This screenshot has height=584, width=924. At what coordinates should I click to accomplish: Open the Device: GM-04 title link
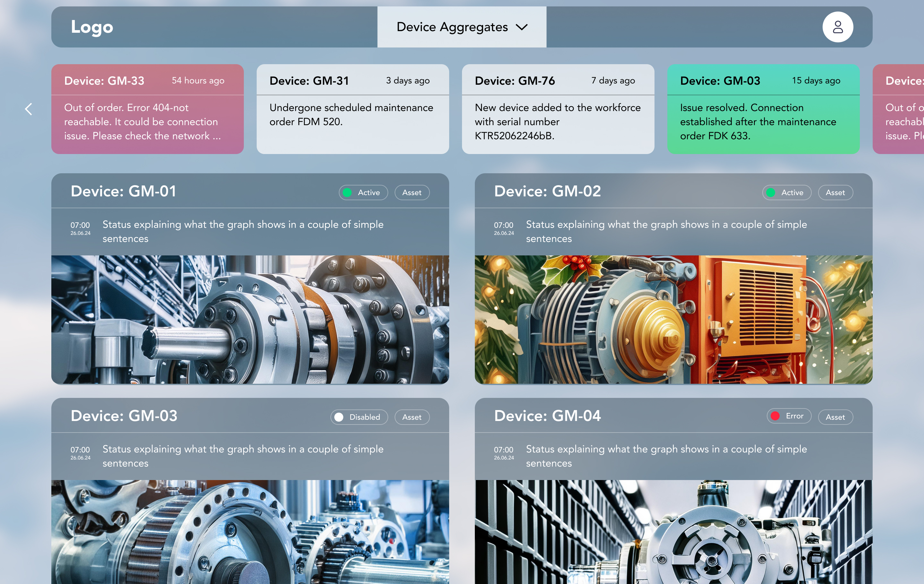click(x=547, y=416)
